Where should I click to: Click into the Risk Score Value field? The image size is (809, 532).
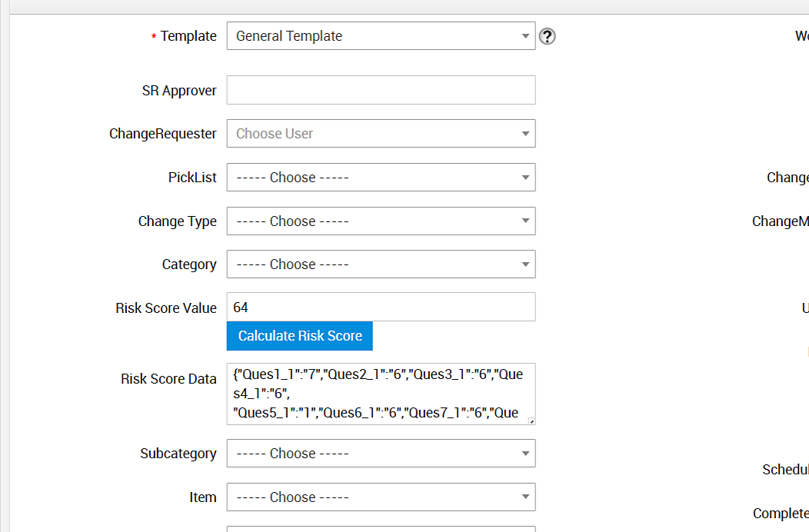(x=381, y=308)
